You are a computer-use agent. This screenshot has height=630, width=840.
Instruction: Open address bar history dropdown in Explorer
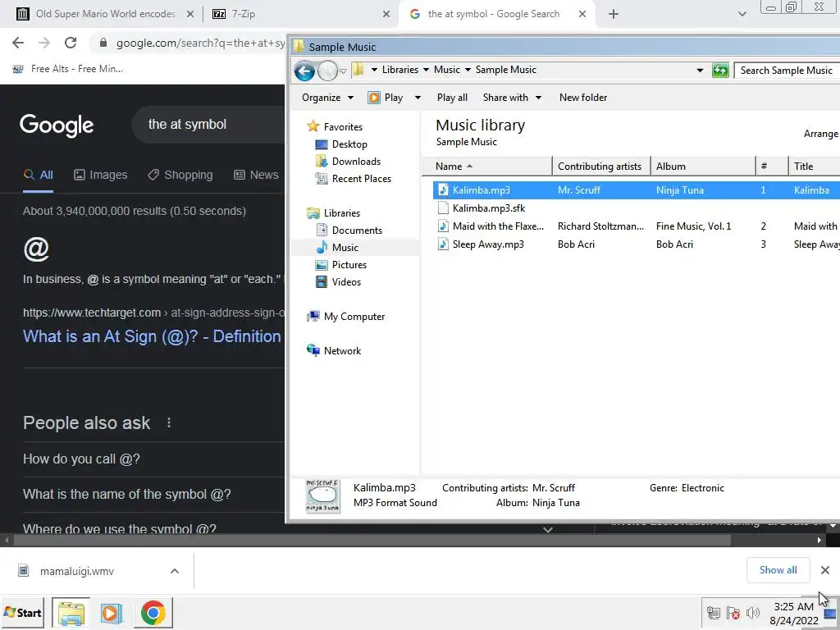[700, 71]
